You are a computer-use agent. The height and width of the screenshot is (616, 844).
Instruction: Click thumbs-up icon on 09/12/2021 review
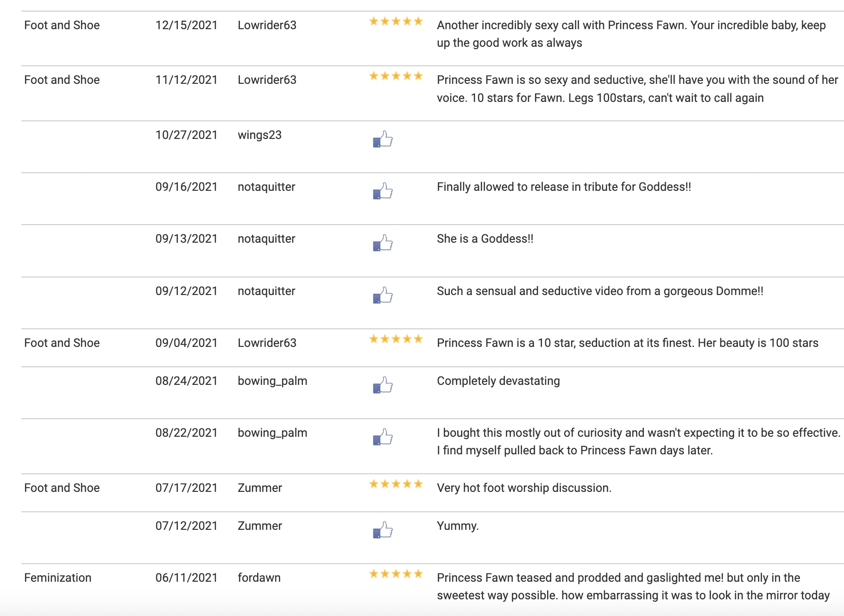tap(383, 295)
